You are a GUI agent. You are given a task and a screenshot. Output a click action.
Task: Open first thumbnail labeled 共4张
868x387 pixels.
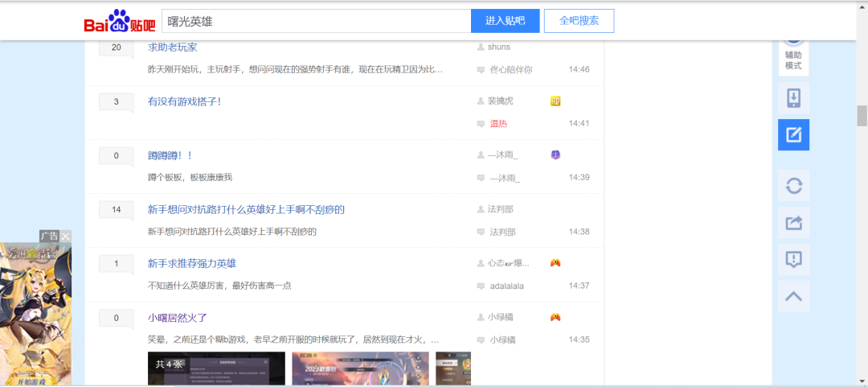(x=216, y=368)
